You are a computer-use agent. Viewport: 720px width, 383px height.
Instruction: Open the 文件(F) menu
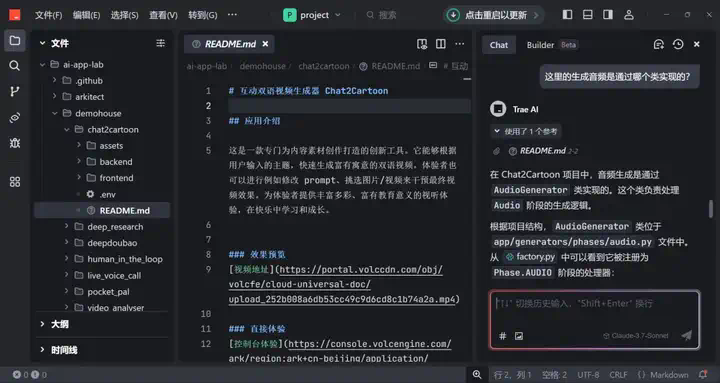click(x=48, y=15)
